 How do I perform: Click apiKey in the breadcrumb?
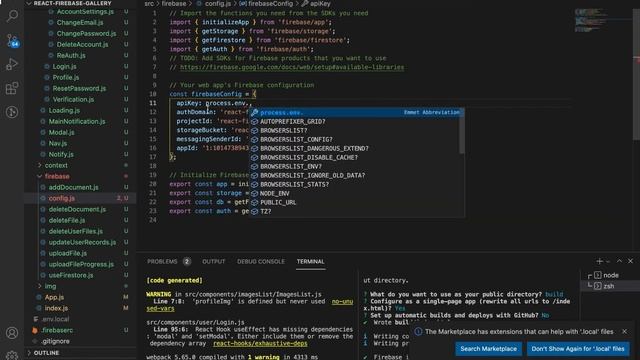tap(320, 4)
